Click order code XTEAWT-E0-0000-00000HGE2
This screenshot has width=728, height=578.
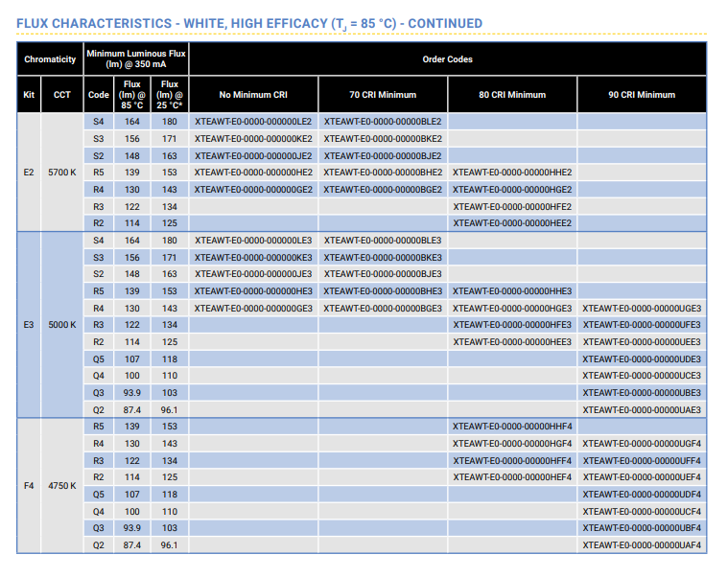click(512, 190)
